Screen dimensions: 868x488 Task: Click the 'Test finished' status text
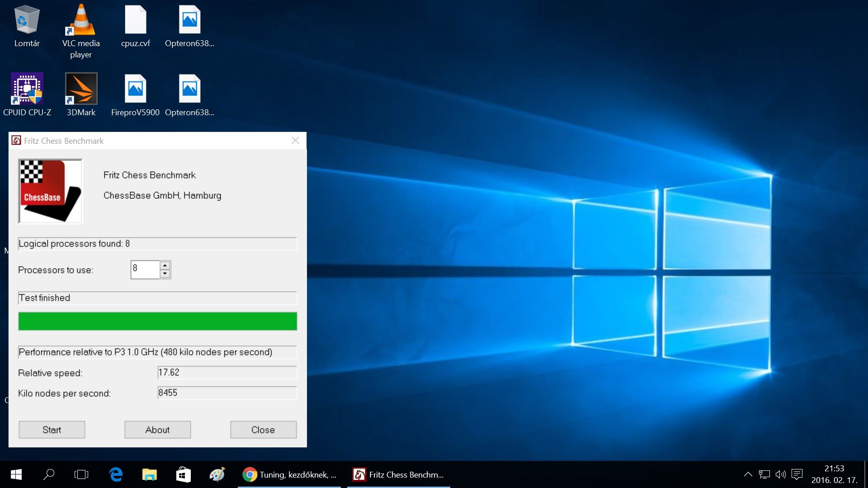44,298
